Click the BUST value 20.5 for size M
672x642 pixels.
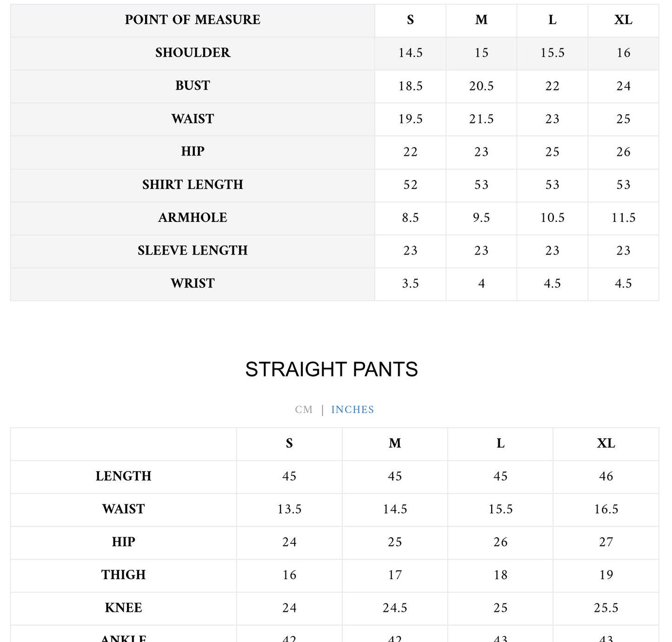[481, 86]
